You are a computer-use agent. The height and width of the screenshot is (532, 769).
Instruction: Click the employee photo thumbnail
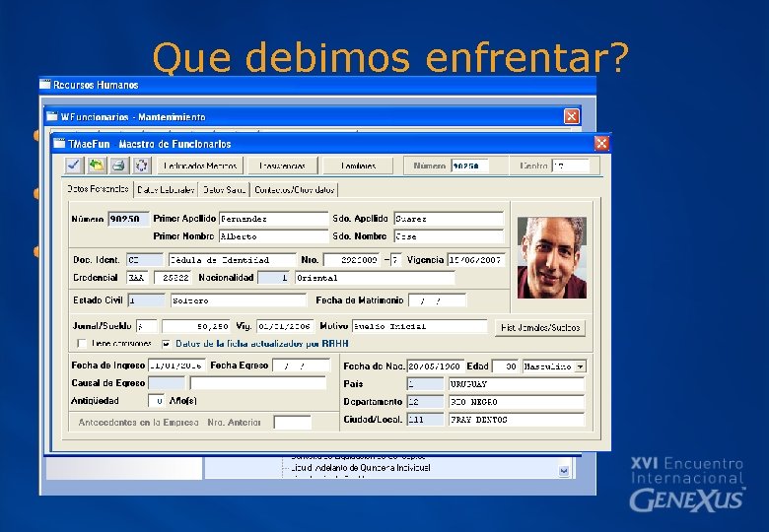tap(552, 258)
